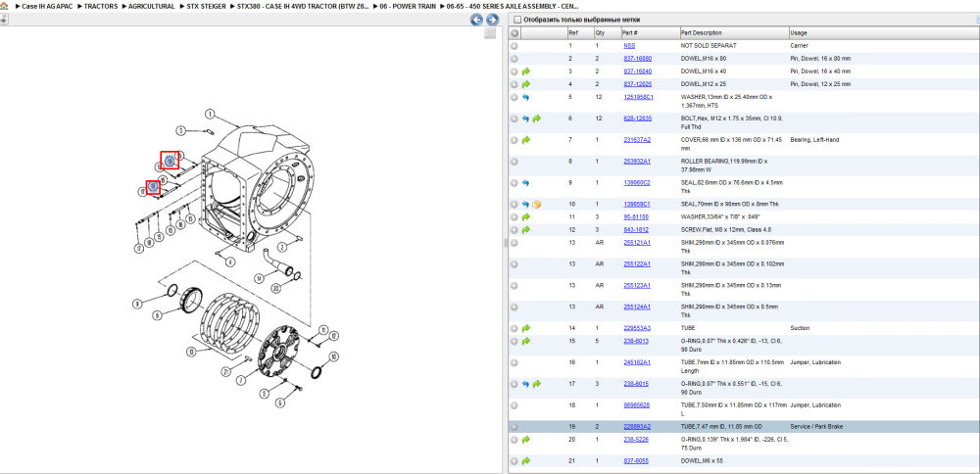Open part link 245162A1
The width and height of the screenshot is (980, 474).
636,362
